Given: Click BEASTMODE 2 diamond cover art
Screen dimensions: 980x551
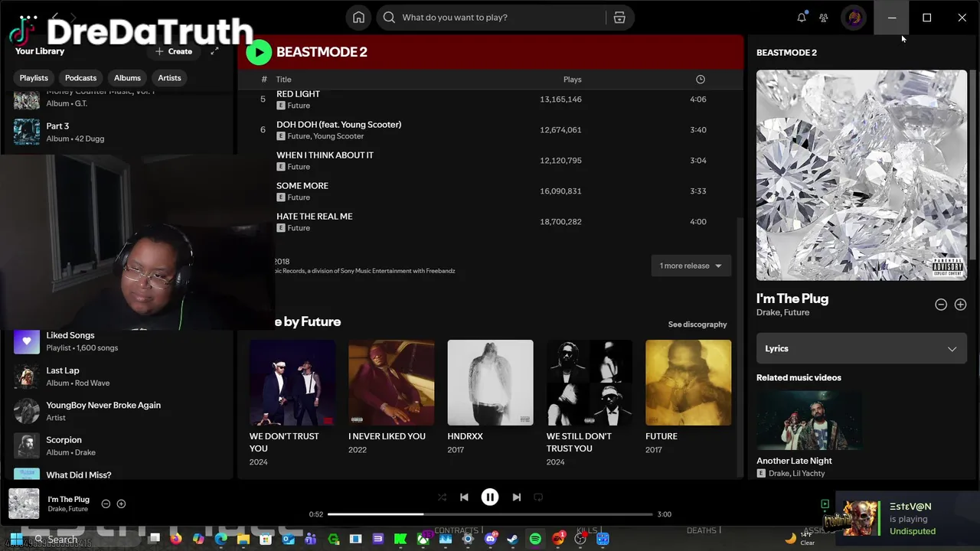Looking at the screenshot, I should click(x=861, y=175).
